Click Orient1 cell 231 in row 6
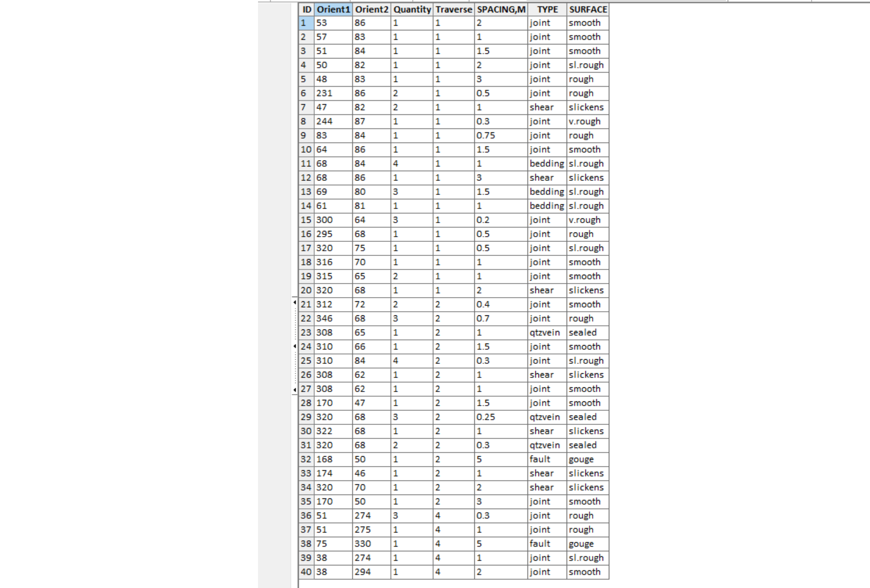 pos(333,93)
